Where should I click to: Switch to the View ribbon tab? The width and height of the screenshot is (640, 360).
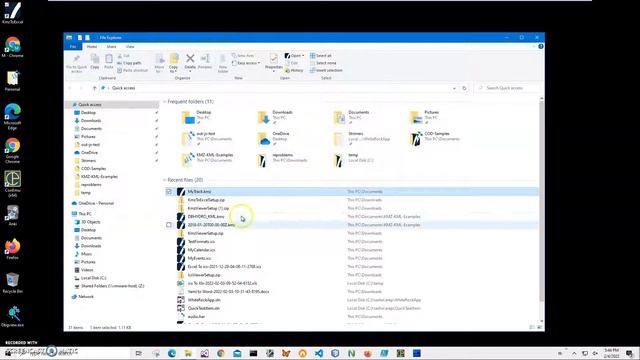click(x=130, y=47)
